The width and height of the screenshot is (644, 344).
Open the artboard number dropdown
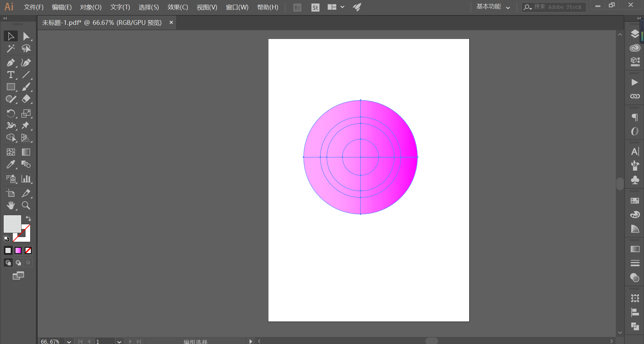pos(119,341)
